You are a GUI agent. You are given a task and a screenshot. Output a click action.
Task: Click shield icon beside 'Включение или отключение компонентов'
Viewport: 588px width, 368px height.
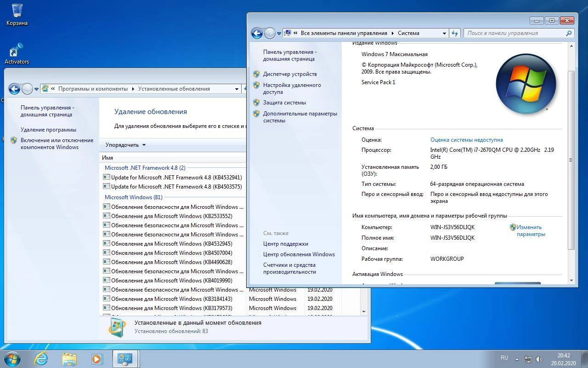[14, 140]
